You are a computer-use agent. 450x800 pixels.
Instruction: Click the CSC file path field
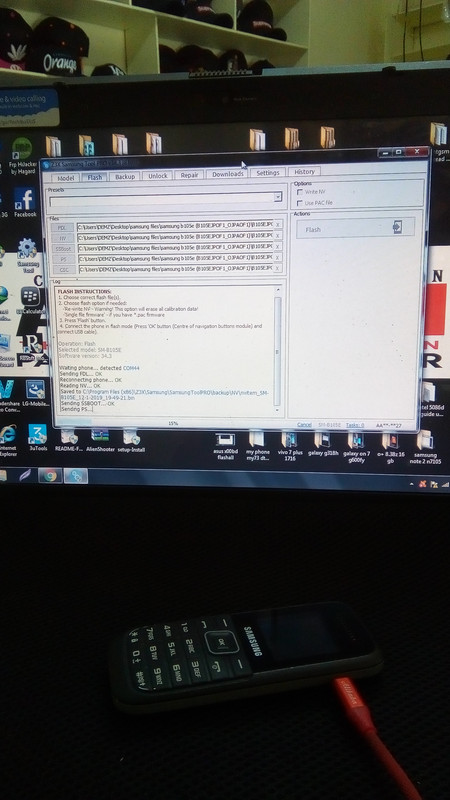click(174, 268)
